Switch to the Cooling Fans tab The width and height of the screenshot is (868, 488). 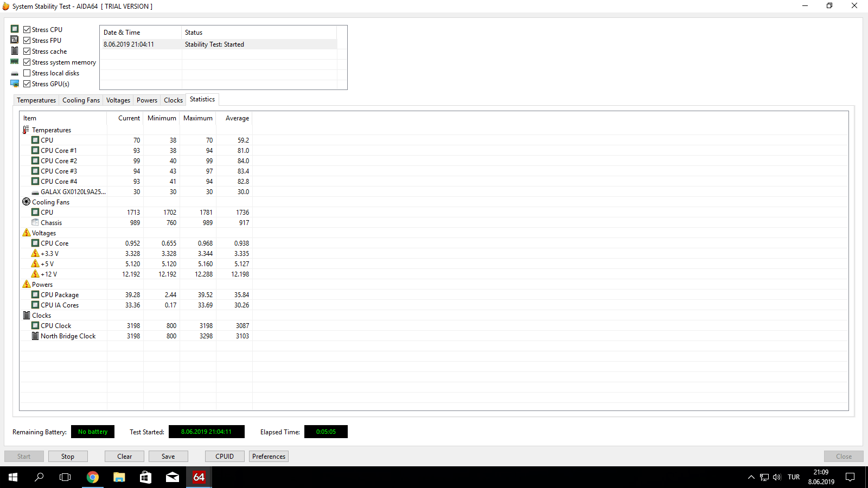pos(81,100)
